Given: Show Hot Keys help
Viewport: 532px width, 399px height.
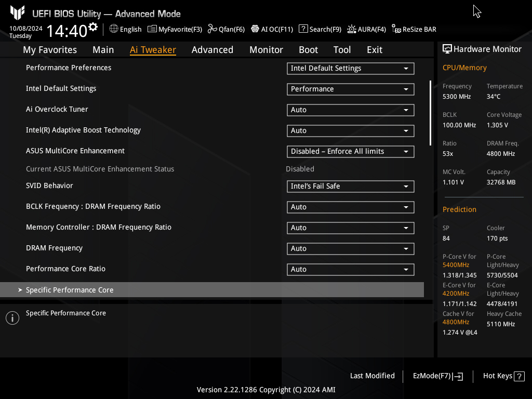Looking at the screenshot, I should 503,376.
